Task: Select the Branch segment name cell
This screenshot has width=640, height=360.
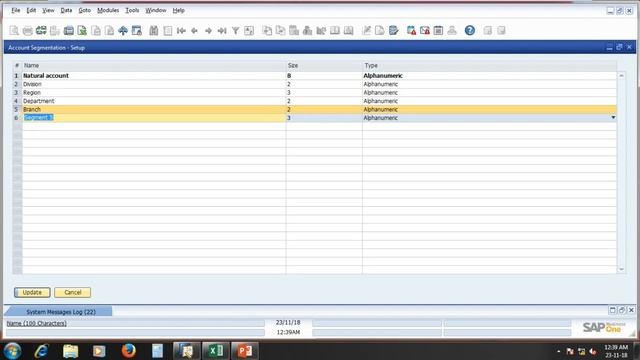Action: 154,109
